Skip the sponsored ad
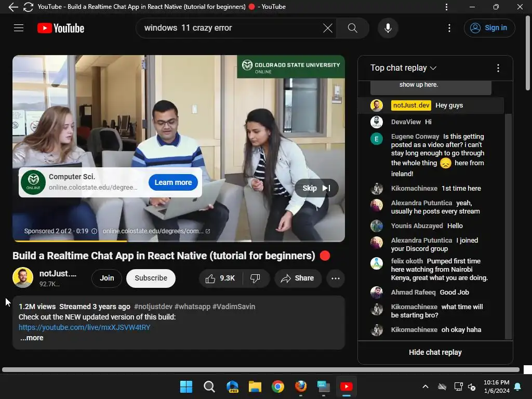 click(x=316, y=188)
